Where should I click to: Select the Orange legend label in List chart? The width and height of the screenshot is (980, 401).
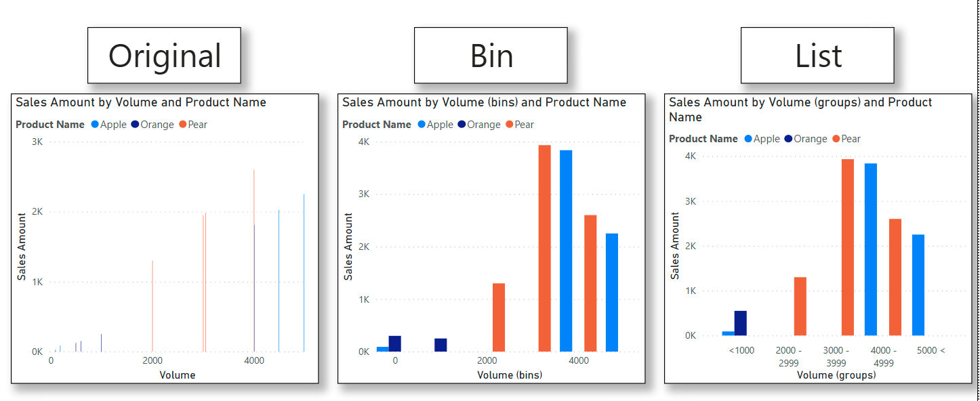pyautogui.click(x=811, y=139)
